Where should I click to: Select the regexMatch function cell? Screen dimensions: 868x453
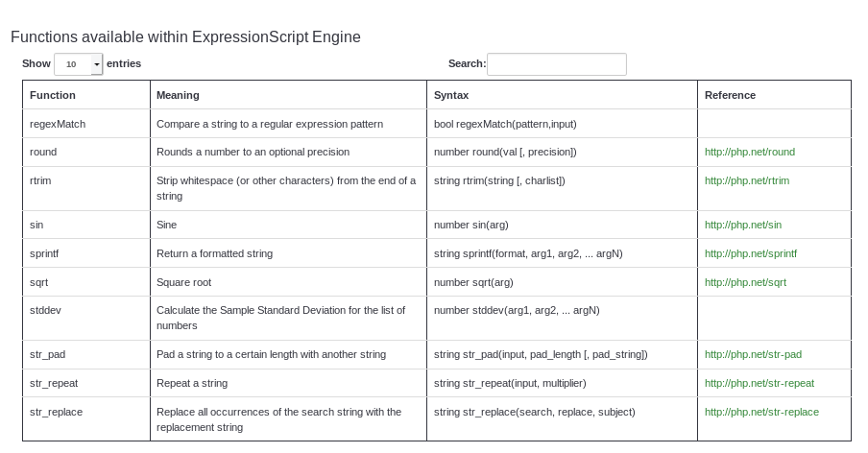[x=58, y=124]
